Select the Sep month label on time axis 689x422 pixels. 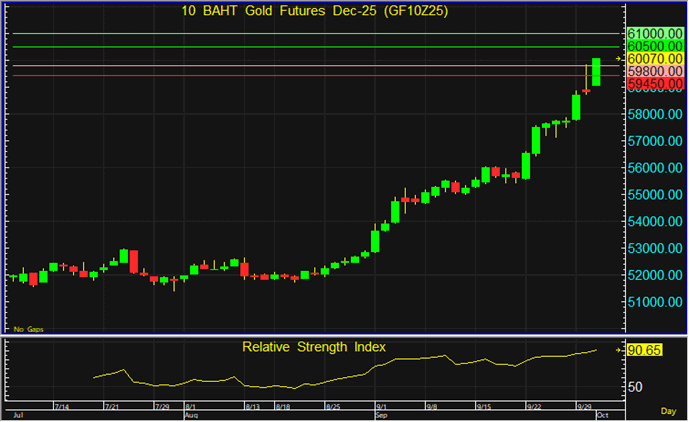(x=381, y=413)
